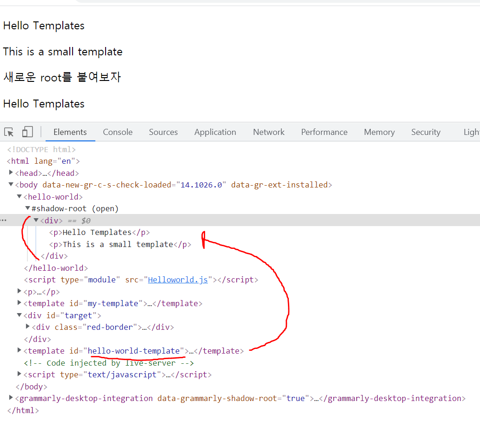480x448 pixels.
Task: Switch to the Elements tab
Action: point(70,132)
